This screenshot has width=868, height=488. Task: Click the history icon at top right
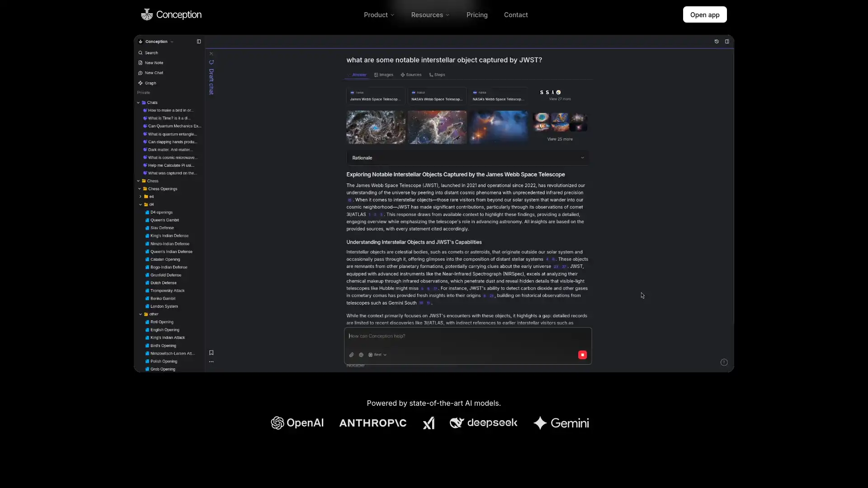click(x=717, y=42)
